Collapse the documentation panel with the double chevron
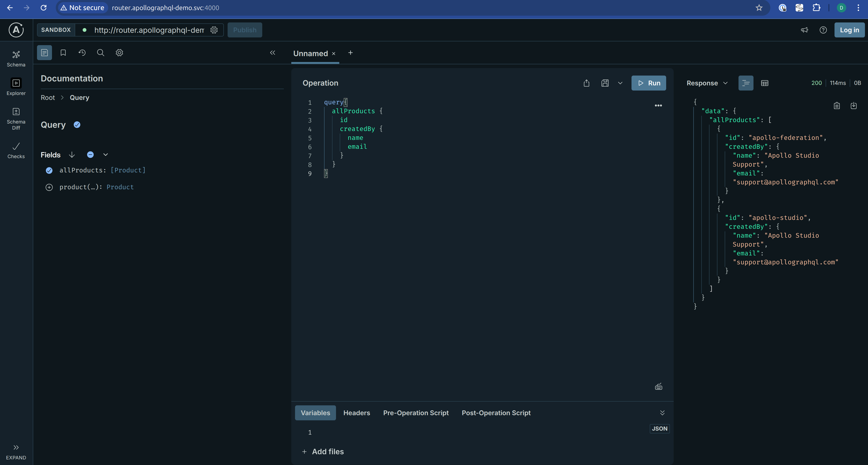Viewport: 868px width, 465px height. [x=273, y=53]
